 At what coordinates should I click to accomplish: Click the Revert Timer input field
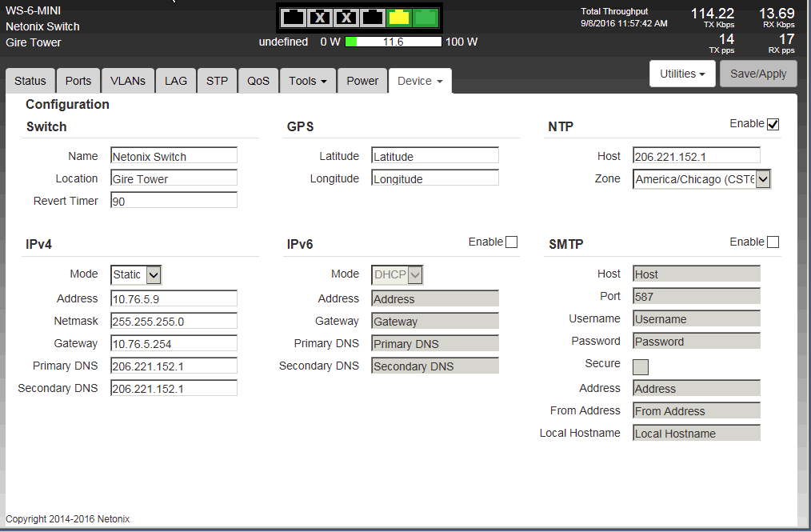pos(174,202)
